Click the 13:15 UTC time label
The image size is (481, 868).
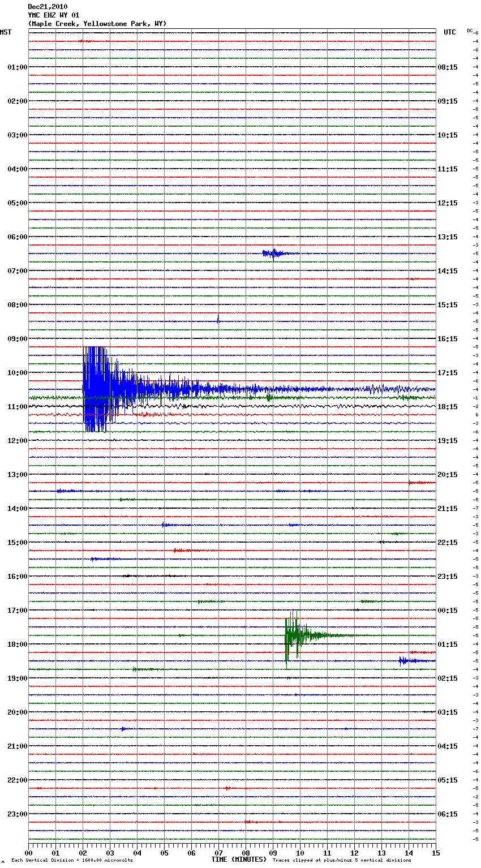(x=448, y=237)
